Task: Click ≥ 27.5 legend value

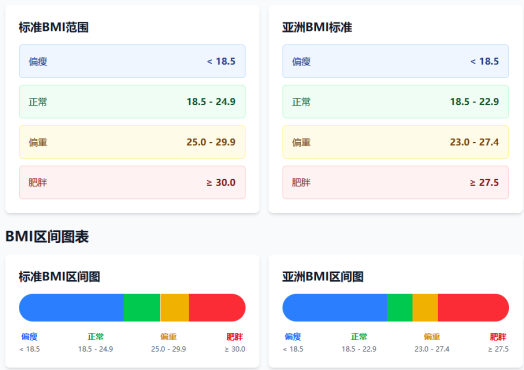Action: tap(498, 349)
